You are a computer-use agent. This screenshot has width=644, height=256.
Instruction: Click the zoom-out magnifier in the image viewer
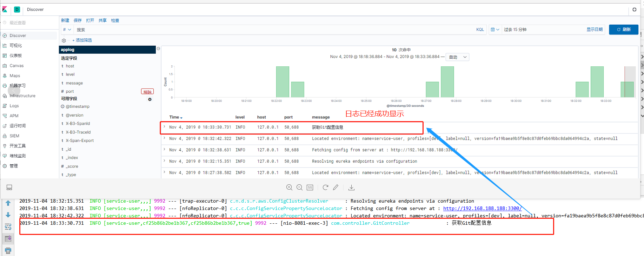tap(299, 188)
